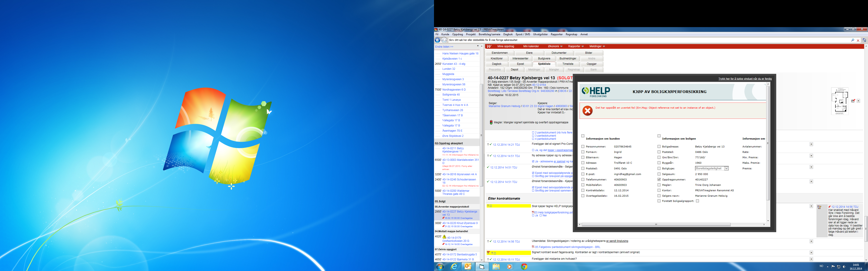Open Windows Explorer folder in taskbar
Image resolution: width=868 pixels, height=271 pixels.
[496, 267]
